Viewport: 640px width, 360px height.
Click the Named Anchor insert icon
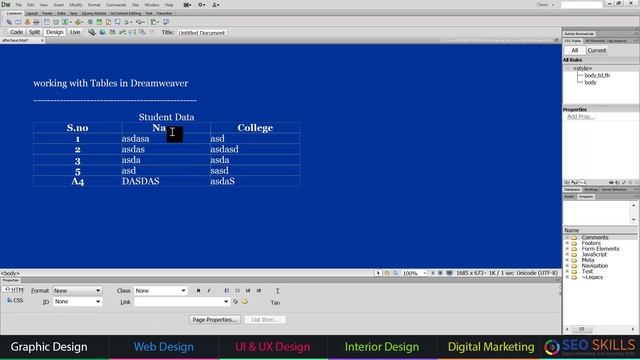click(x=27, y=22)
